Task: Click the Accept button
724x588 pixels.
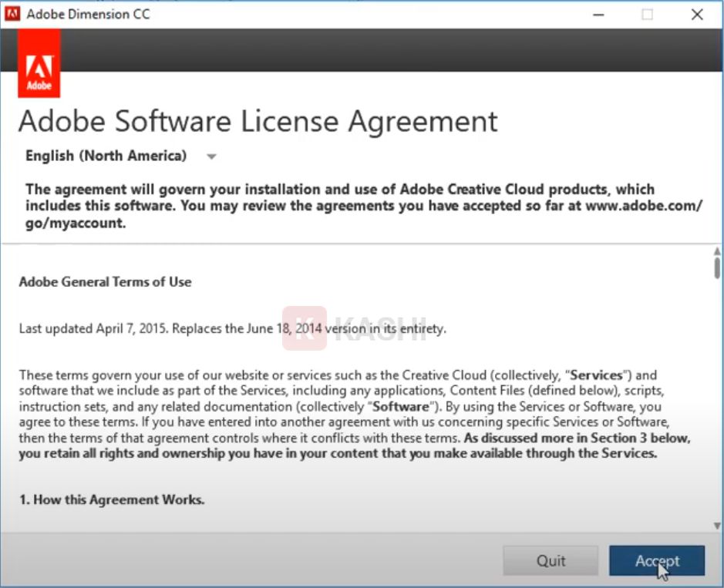Action: point(656,560)
